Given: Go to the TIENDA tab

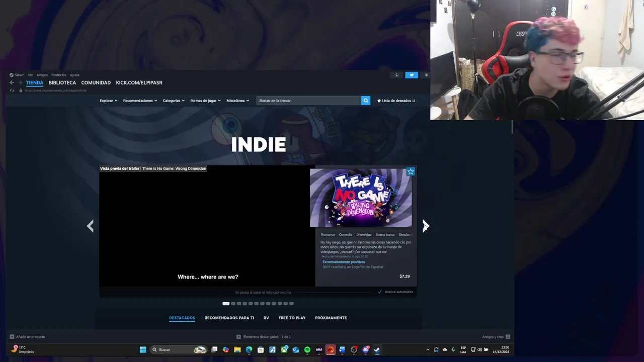Looking at the screenshot, I should pos(35,82).
